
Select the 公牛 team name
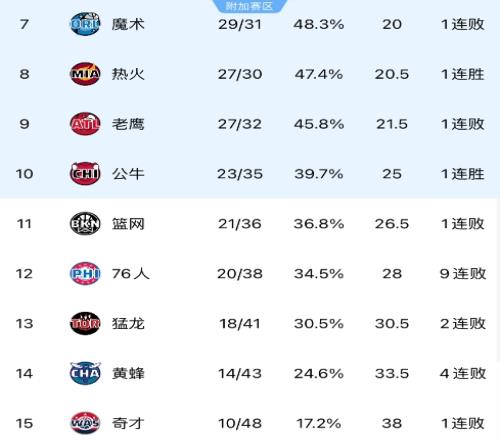[x=128, y=174]
